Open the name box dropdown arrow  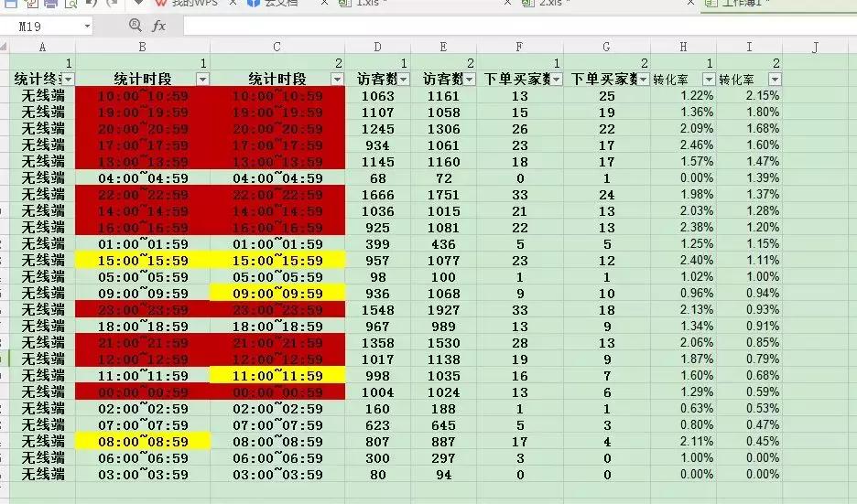tap(87, 27)
